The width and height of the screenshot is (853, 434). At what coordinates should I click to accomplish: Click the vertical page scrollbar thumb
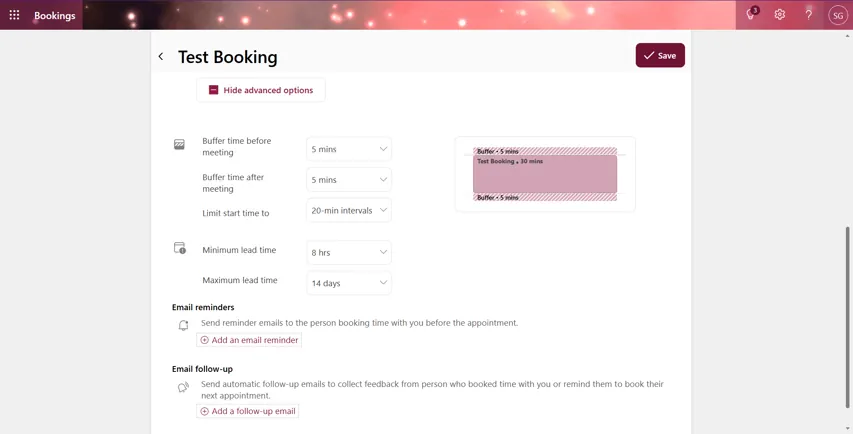point(847,317)
